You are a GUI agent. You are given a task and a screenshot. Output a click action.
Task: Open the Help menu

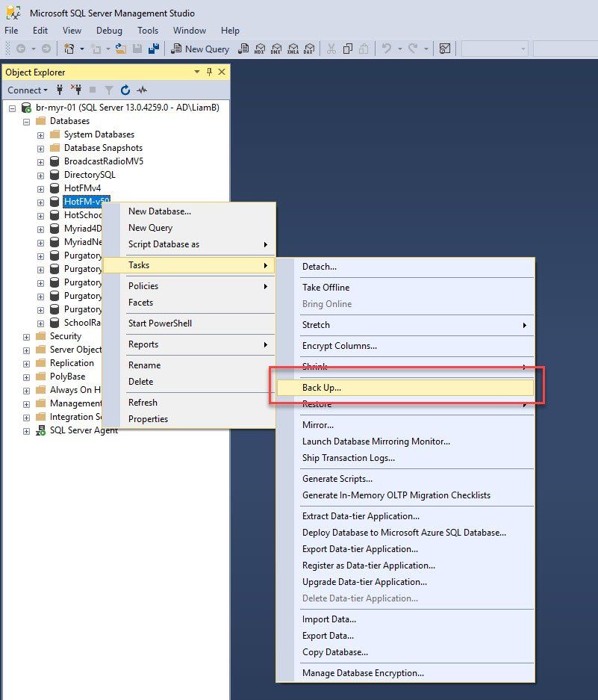[230, 31]
